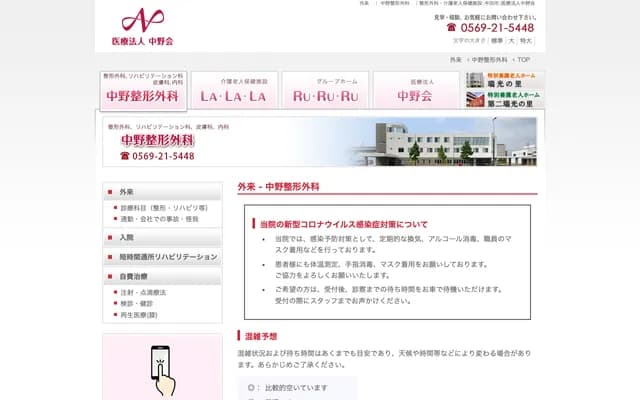Screen dimensions: 640x400
Task: Open 自費治療 in the sidebar menu
Action: [162, 276]
